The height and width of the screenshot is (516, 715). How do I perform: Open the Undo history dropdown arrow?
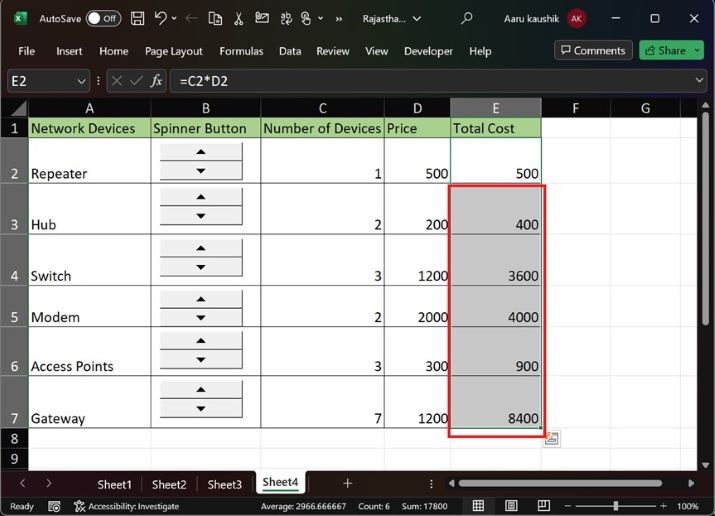(174, 19)
